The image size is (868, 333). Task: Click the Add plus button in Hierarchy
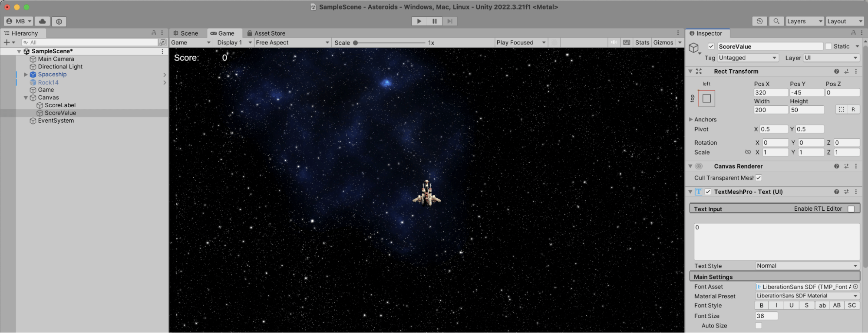coord(7,42)
